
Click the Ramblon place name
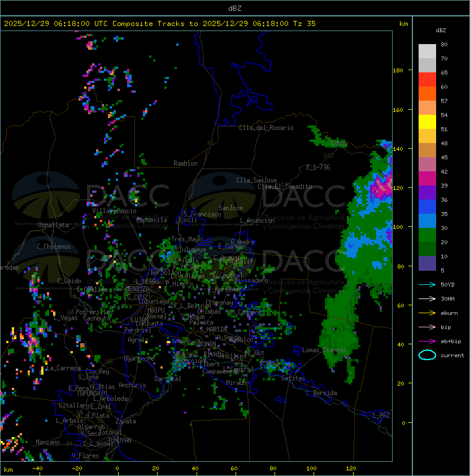pyautogui.click(x=185, y=163)
